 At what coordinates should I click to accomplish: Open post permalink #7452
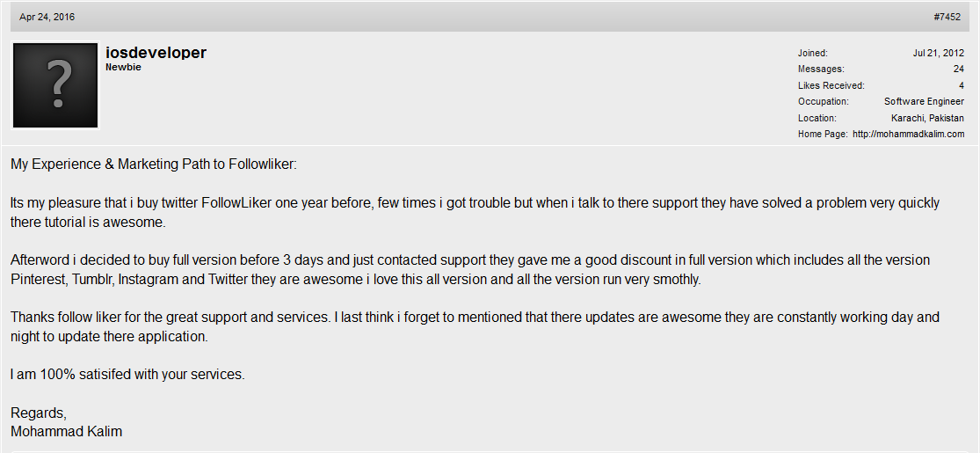point(947,17)
